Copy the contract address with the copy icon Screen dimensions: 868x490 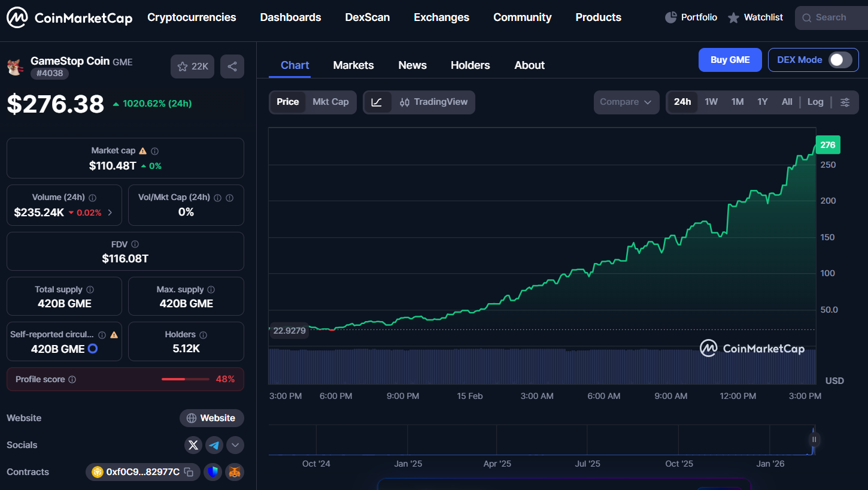(x=189, y=472)
